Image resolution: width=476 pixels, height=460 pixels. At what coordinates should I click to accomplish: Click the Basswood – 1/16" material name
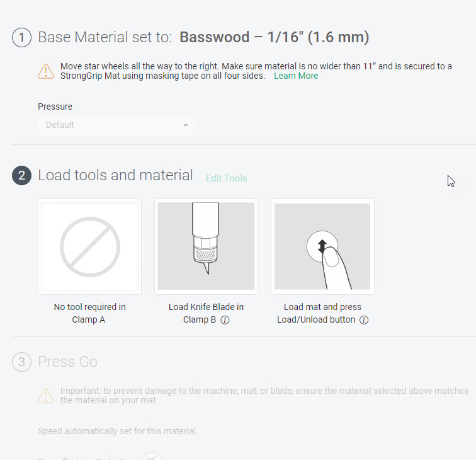pyautogui.click(x=275, y=38)
